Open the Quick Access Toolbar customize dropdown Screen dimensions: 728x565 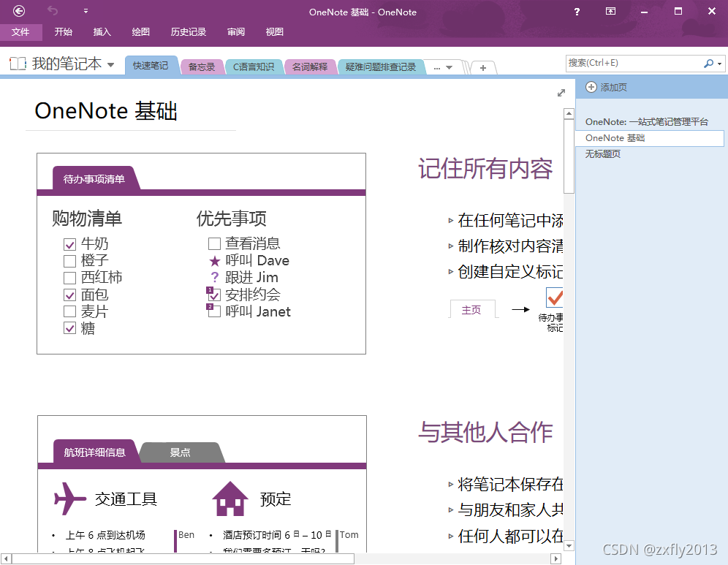(x=86, y=12)
